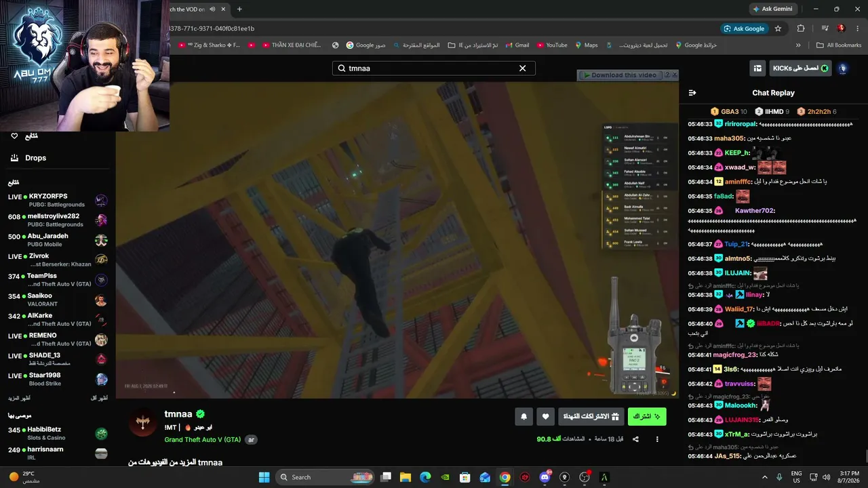868x488 pixels.
Task: Open the Windows Start menu
Action: tap(264, 477)
